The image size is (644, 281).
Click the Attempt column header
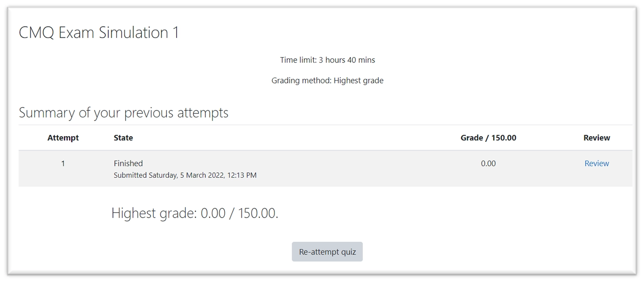tap(63, 138)
